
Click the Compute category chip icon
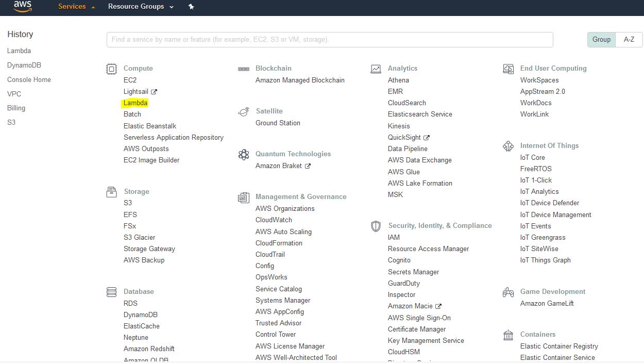pos(111,69)
